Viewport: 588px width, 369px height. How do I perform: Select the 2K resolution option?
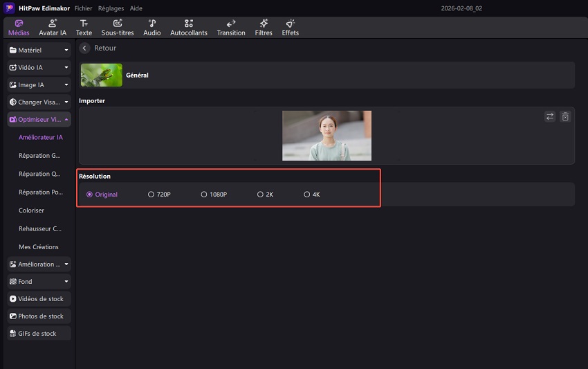[265, 195]
